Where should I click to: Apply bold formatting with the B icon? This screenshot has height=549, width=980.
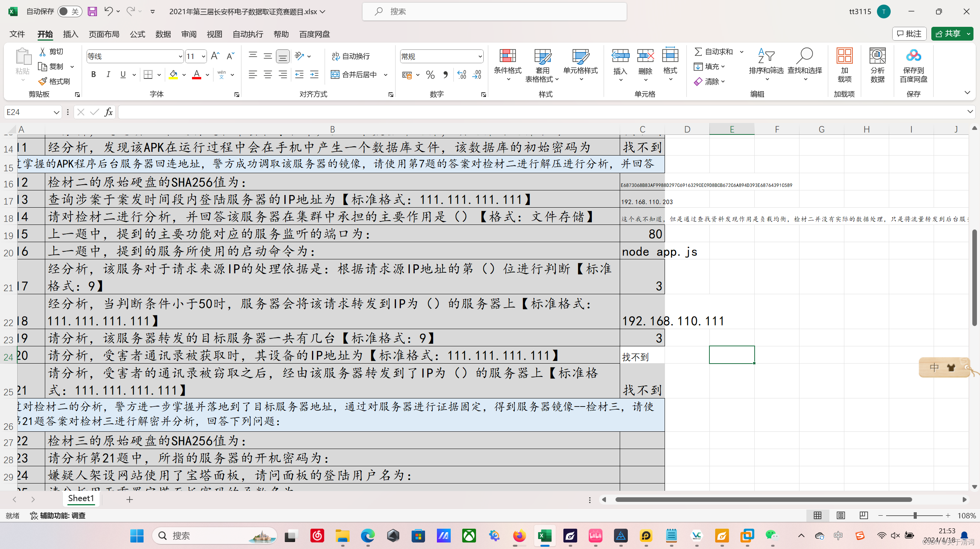93,74
